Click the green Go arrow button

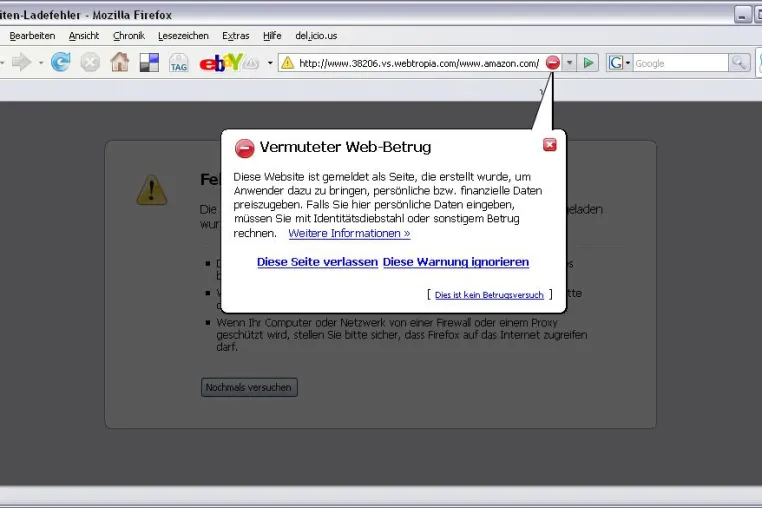pos(588,63)
